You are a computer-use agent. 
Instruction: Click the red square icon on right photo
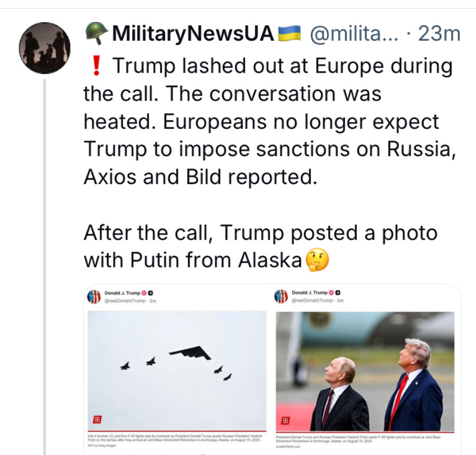(x=285, y=420)
